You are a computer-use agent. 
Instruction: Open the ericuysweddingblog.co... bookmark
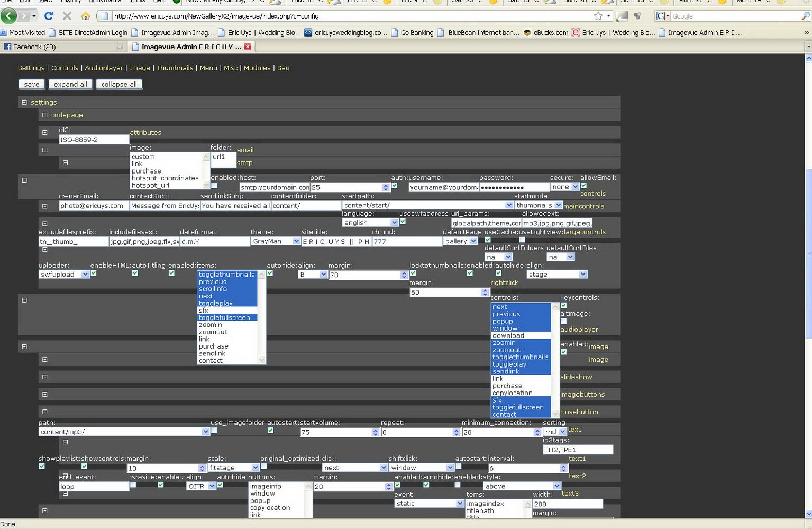click(345, 32)
